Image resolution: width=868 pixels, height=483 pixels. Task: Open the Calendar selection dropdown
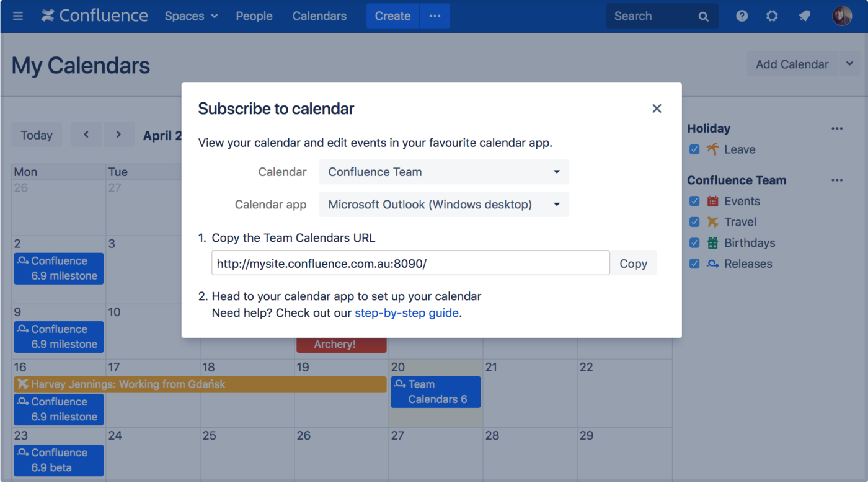click(443, 172)
